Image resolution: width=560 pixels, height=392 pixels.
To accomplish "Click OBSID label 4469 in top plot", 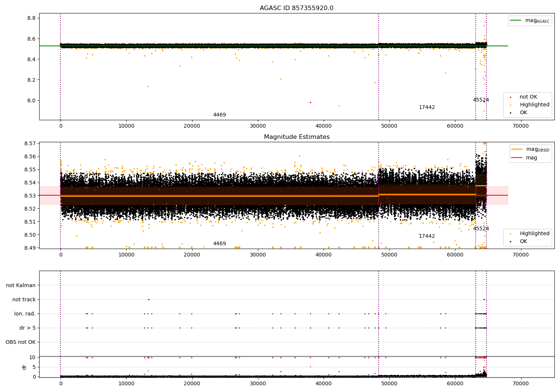I will 220,115.
